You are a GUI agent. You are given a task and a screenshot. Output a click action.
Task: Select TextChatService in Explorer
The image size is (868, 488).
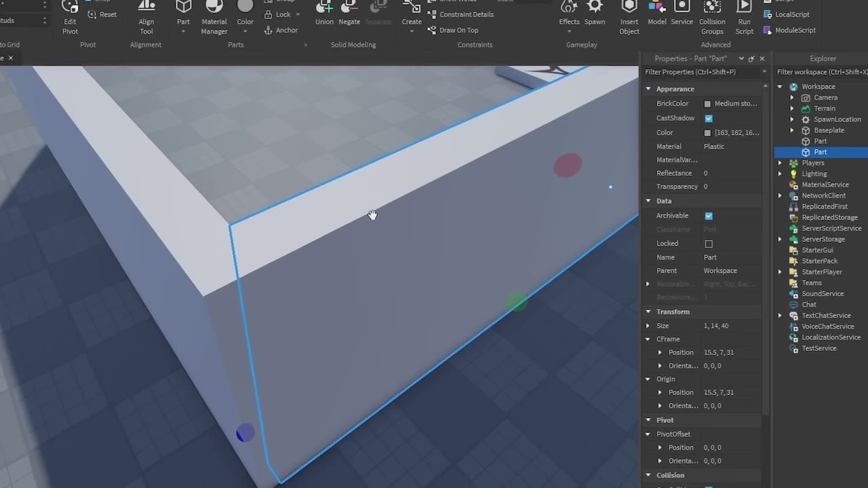click(x=826, y=315)
